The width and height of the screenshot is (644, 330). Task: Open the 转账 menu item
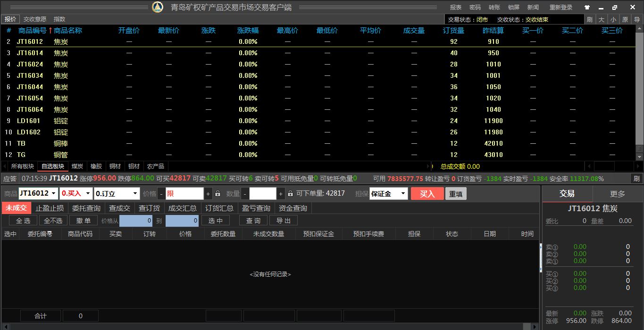point(494,8)
